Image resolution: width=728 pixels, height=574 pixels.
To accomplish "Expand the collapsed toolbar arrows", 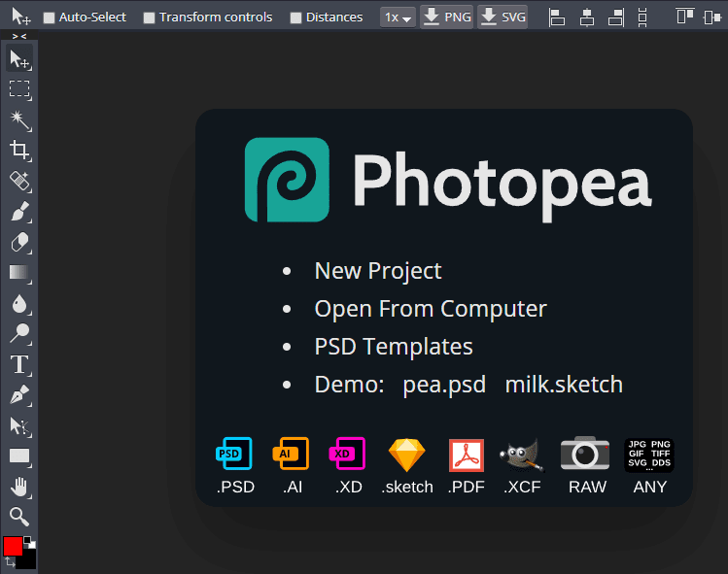I will [x=19, y=36].
